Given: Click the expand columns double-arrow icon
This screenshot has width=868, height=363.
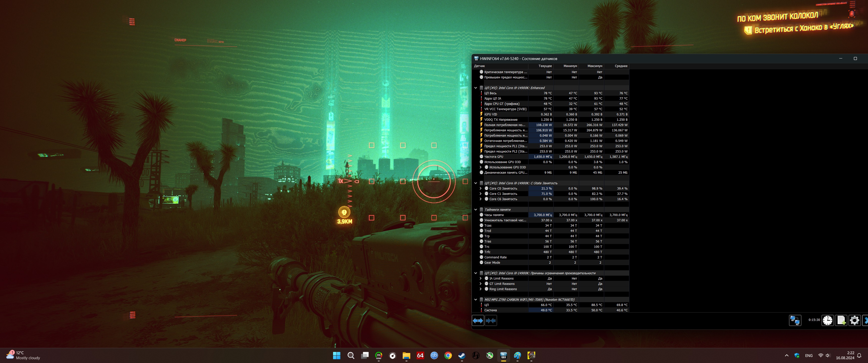Looking at the screenshot, I should tap(478, 321).
